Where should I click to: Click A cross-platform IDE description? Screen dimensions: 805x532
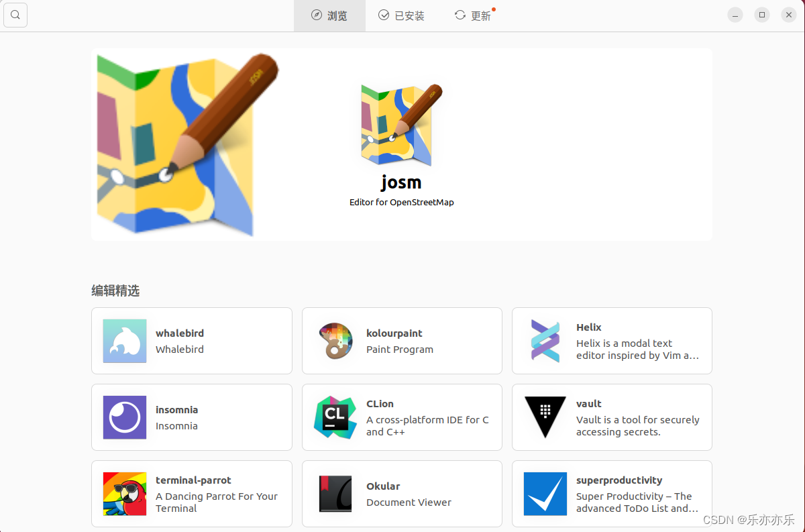[x=428, y=426]
